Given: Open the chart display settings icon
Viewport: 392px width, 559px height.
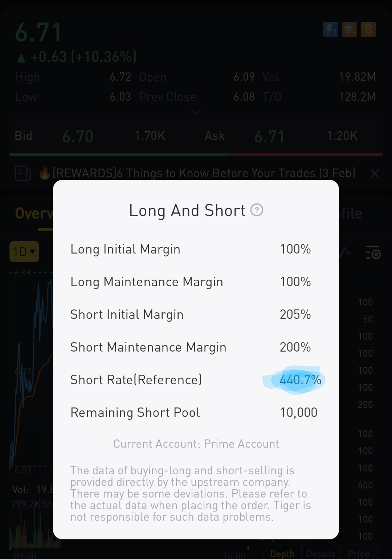Looking at the screenshot, I should [x=373, y=252].
